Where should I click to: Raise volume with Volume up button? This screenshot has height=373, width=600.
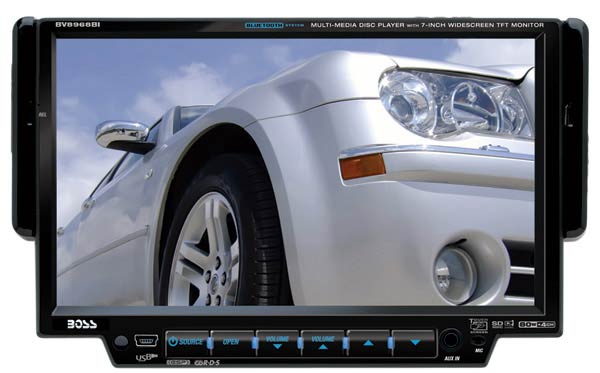323,342
